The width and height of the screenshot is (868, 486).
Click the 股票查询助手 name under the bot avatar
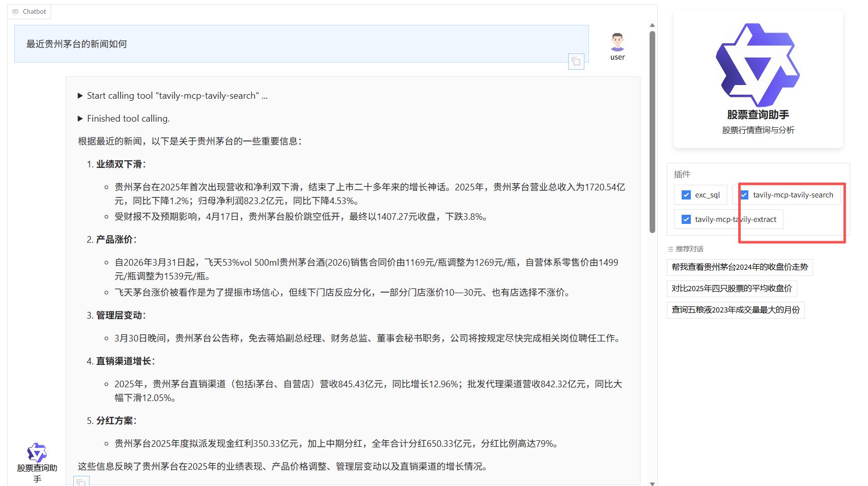37,473
